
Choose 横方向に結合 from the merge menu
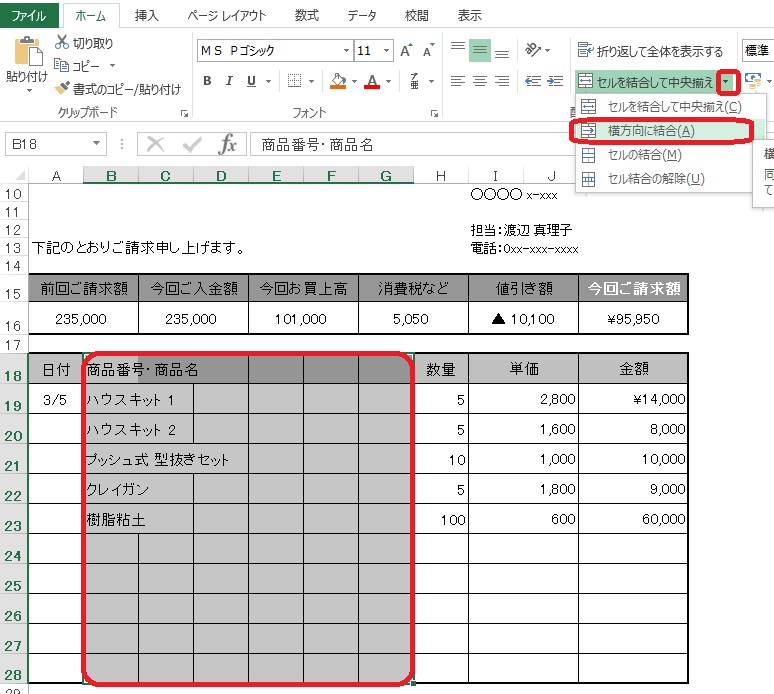click(x=650, y=130)
